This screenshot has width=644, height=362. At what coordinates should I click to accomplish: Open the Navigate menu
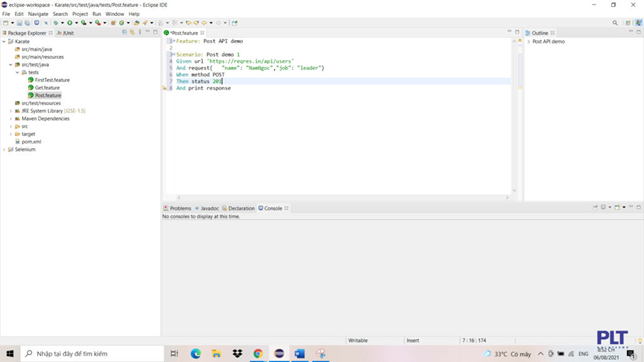click(x=38, y=14)
